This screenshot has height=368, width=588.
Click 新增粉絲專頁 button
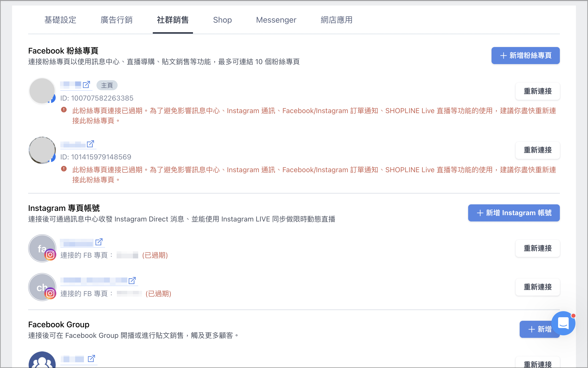pyautogui.click(x=526, y=56)
